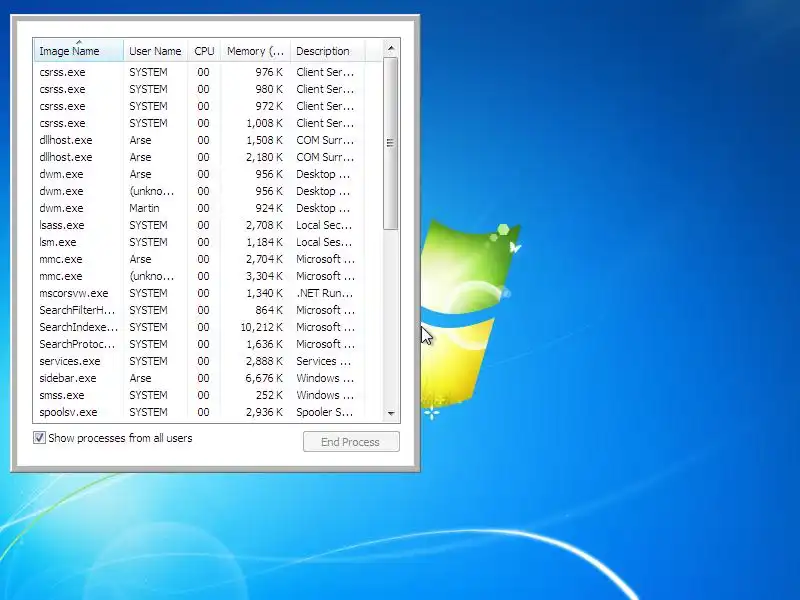Click the .NET Run... description
This screenshot has height=600, width=800.
pos(324,293)
